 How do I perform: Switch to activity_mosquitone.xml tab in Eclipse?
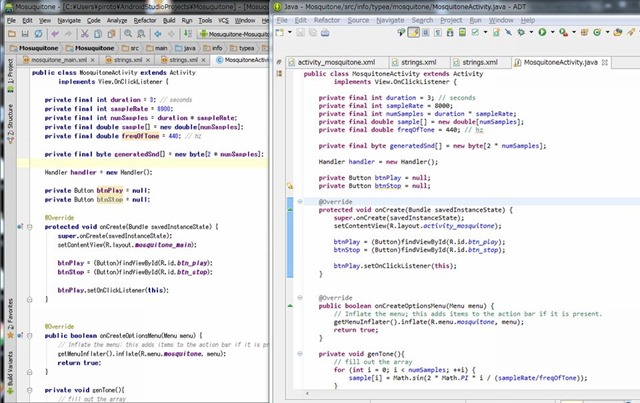pyautogui.click(x=334, y=62)
